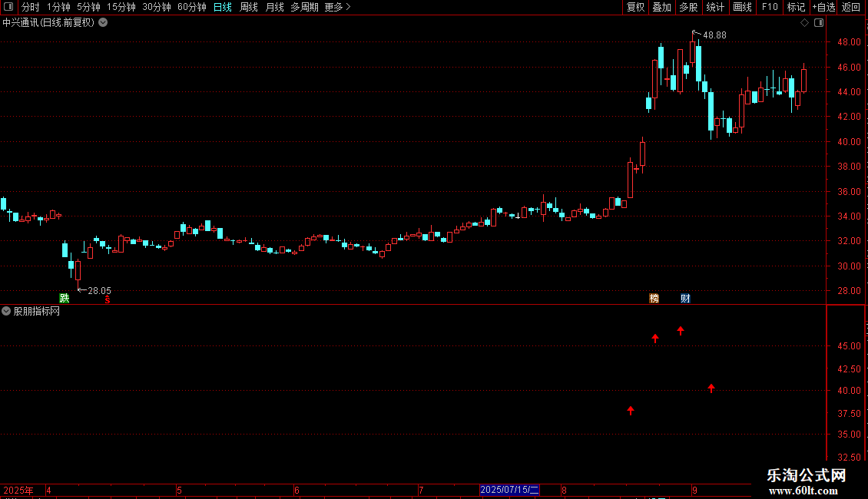Toggle the side panel icon at chart top-right
The height and width of the screenshot is (499, 868).
coord(819,23)
